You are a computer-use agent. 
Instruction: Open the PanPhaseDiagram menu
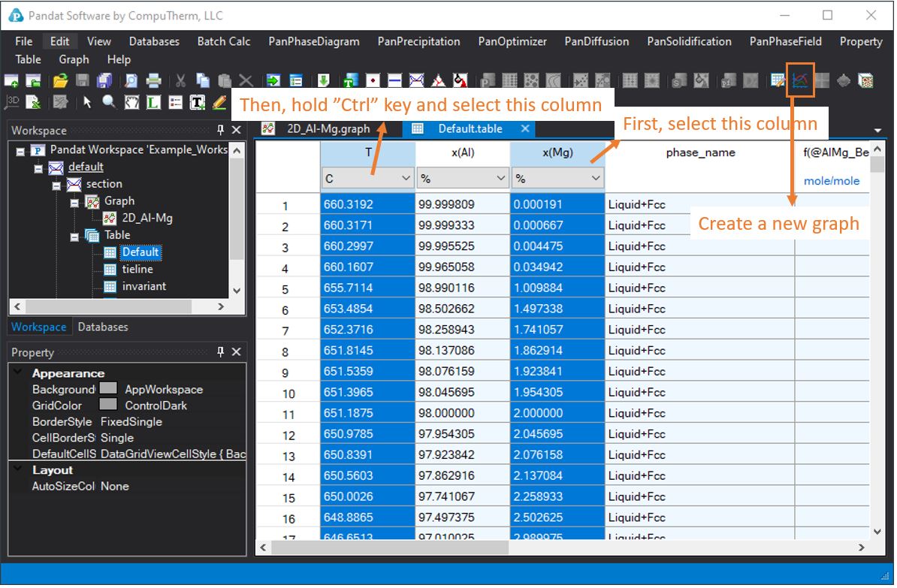(x=313, y=41)
